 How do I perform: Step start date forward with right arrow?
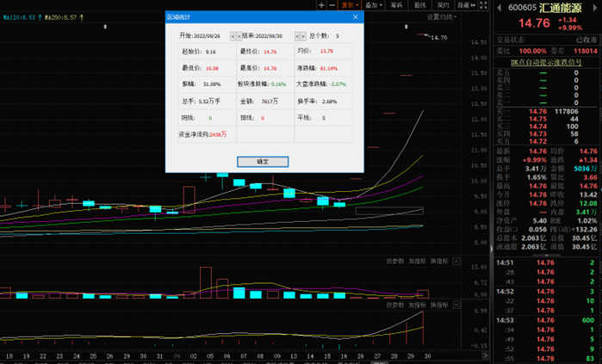point(239,36)
